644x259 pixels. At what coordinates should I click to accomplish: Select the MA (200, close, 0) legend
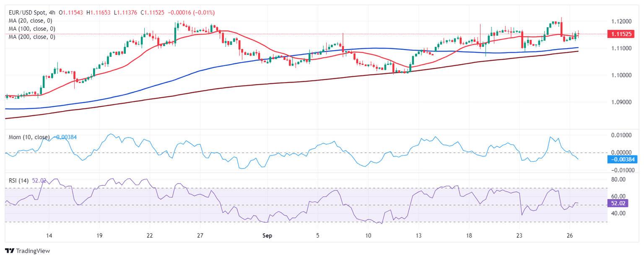point(32,36)
